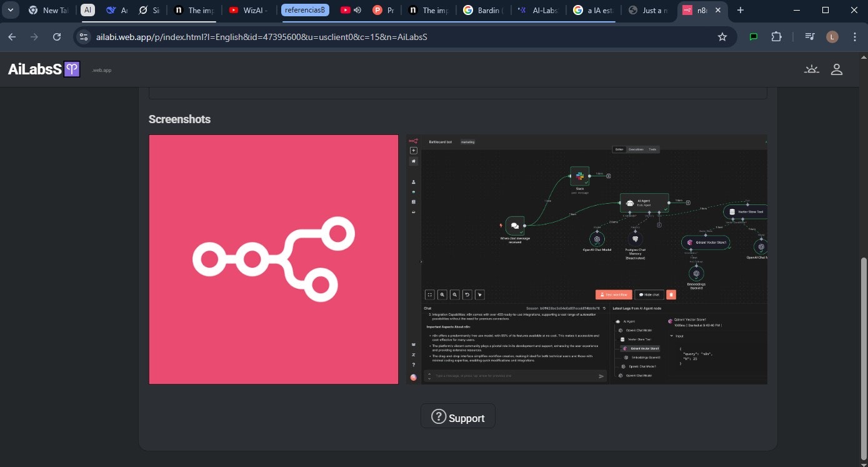The width and height of the screenshot is (868, 467).
Task: Bookmark this page with the star icon
Action: 722,37
